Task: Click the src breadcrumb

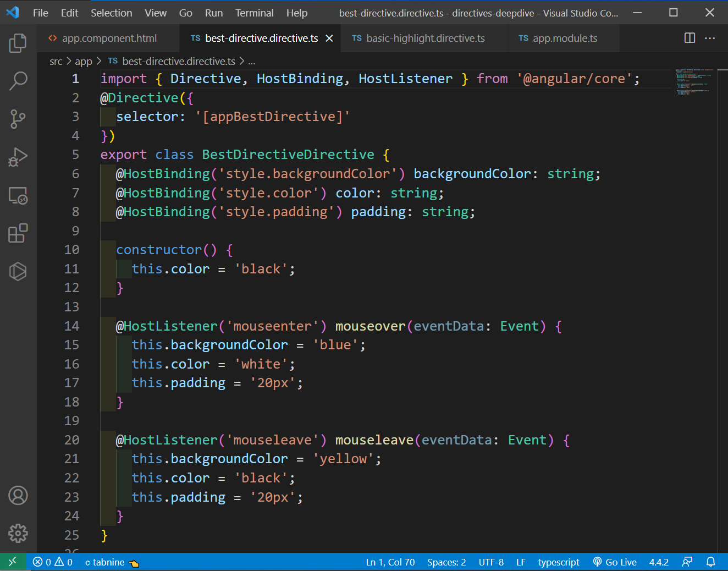Action: click(56, 62)
